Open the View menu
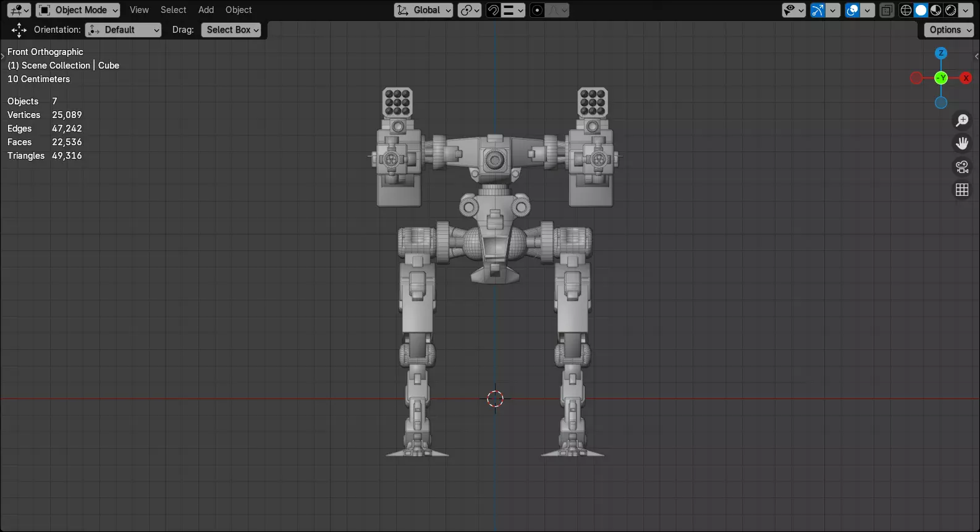980x532 pixels. (x=139, y=10)
